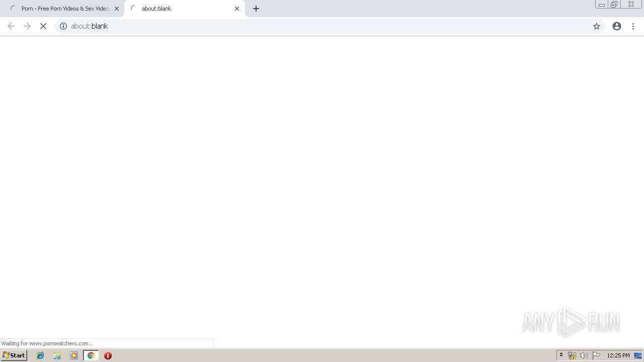Open Chrome's three-dot customize menu
The height and width of the screenshot is (362, 644).
tap(633, 26)
